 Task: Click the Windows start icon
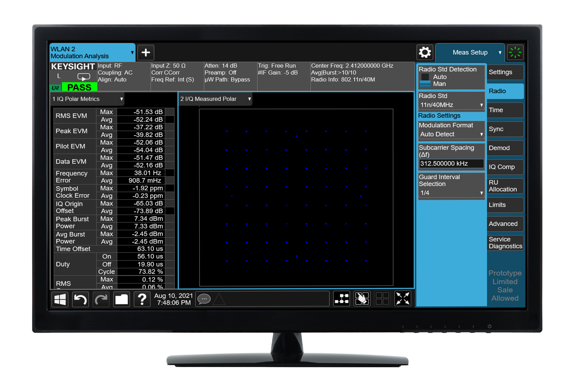click(x=60, y=300)
